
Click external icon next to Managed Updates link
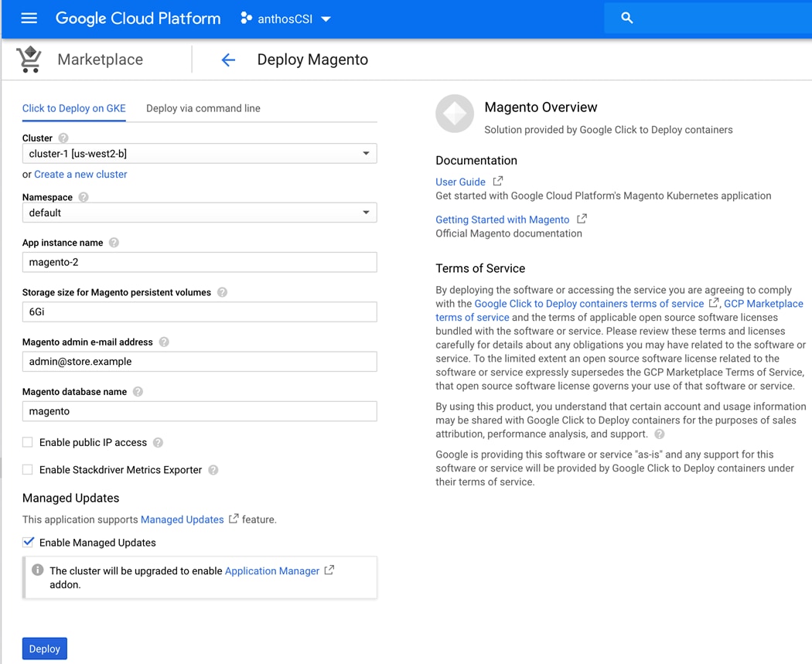click(x=234, y=519)
